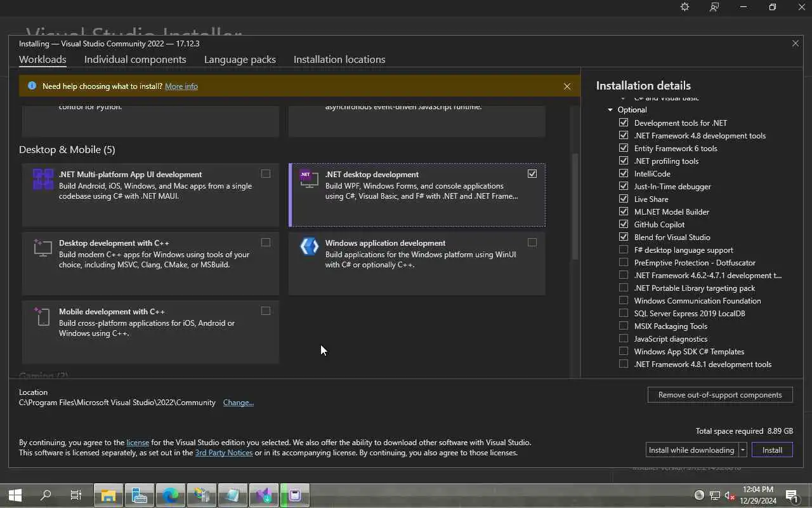Click the Mobile development with C++ icon
812x508 pixels.
43,316
